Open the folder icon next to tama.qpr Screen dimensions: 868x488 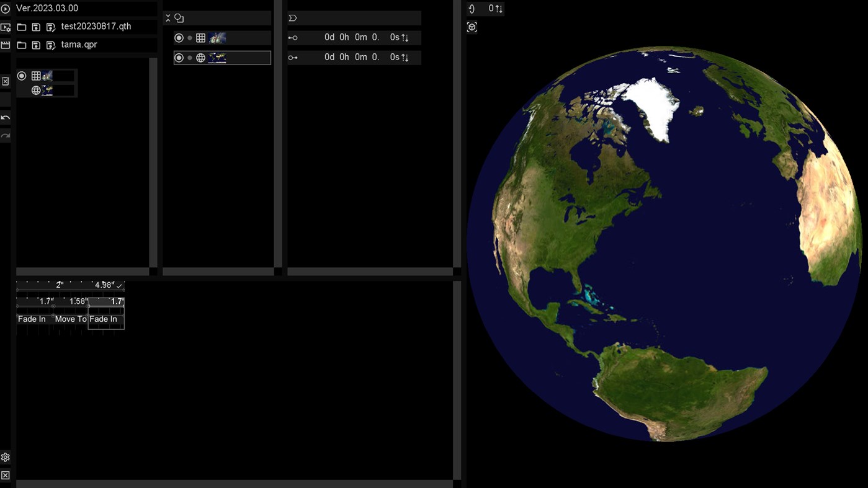point(22,44)
